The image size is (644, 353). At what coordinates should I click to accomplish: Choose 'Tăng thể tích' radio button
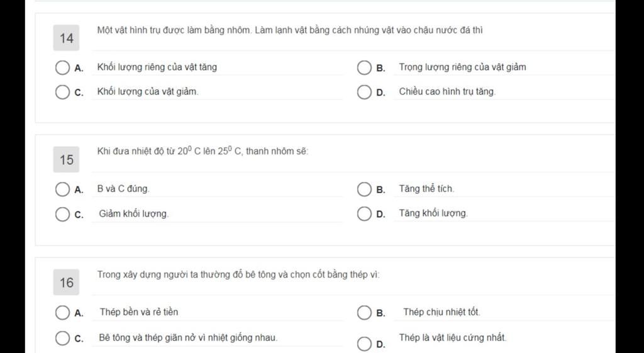(364, 189)
